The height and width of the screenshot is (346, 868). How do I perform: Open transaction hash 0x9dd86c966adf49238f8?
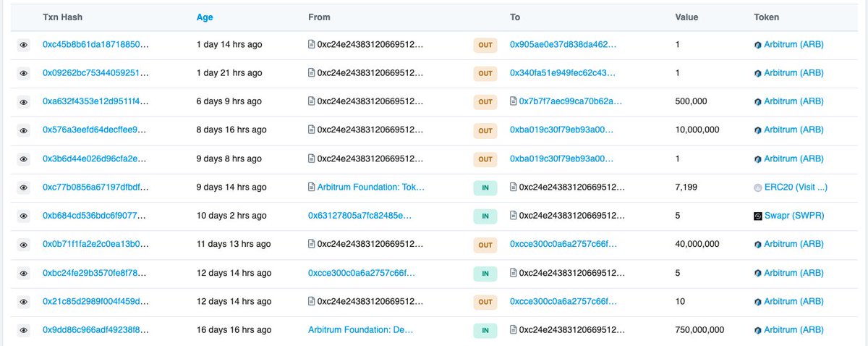pos(95,330)
